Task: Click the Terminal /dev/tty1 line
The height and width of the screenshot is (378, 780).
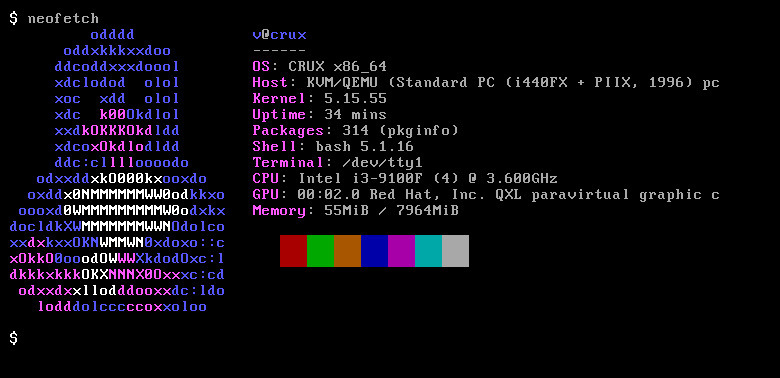Action: coord(337,162)
